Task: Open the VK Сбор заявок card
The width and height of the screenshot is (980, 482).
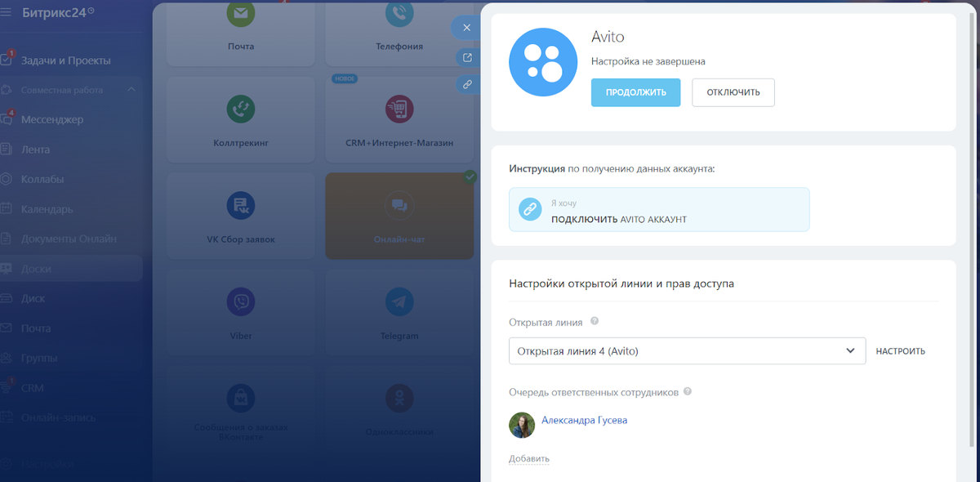Action: click(240, 216)
